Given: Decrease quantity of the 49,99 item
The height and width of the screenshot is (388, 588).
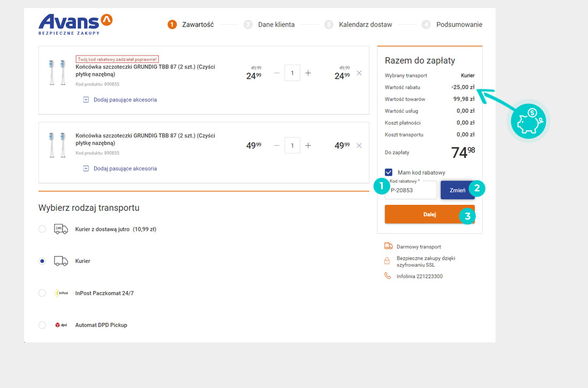Looking at the screenshot, I should 277,145.
